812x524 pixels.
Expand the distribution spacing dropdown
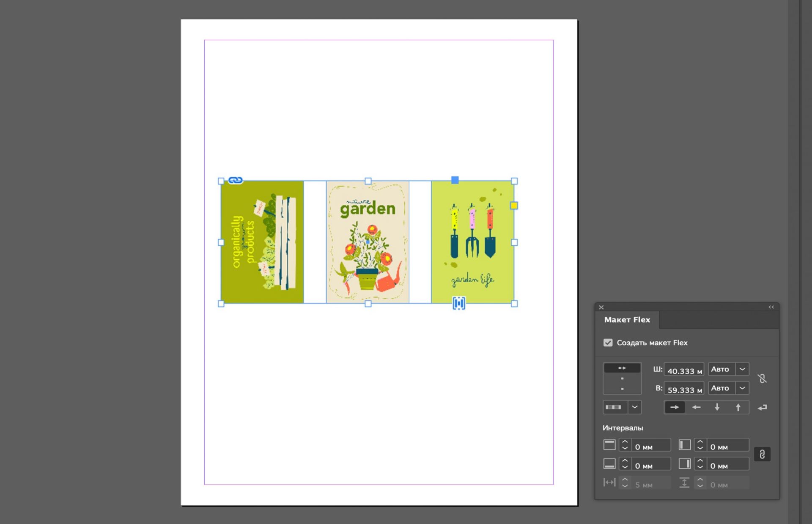pyautogui.click(x=634, y=407)
